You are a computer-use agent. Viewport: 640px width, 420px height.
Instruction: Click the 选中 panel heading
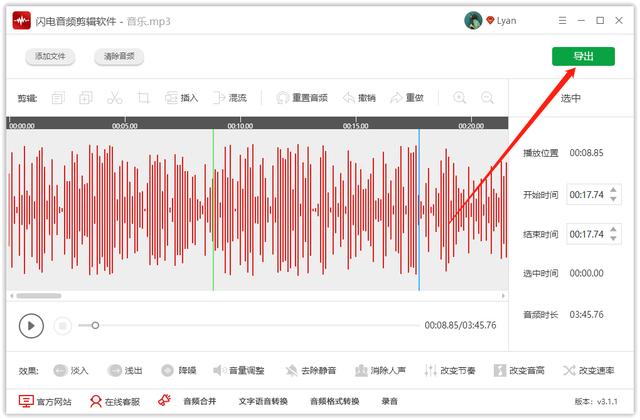pyautogui.click(x=570, y=98)
